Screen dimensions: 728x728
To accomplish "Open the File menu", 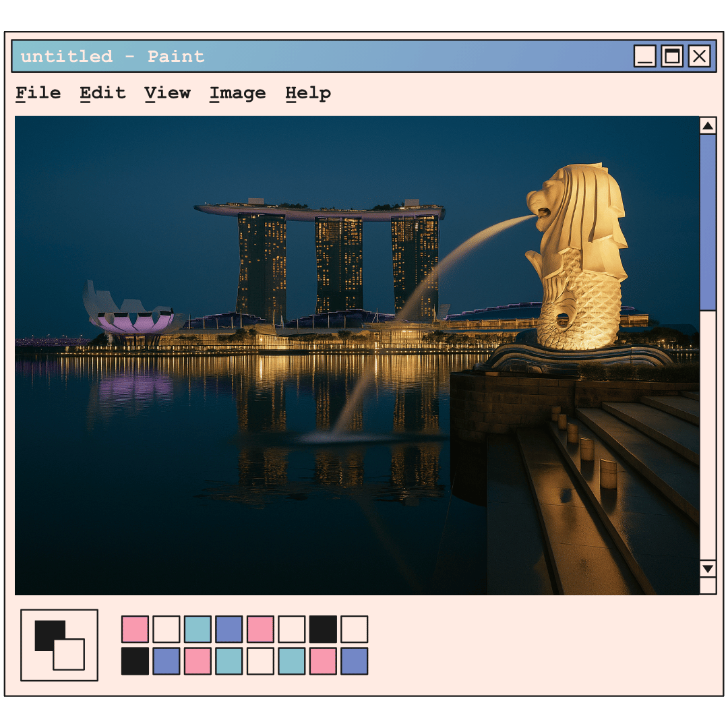I will click(x=38, y=93).
